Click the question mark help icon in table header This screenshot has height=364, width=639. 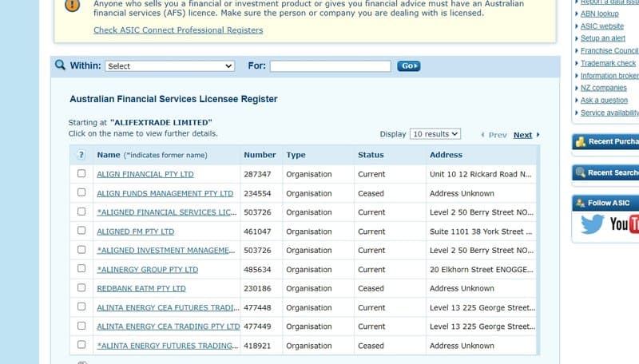coord(81,155)
